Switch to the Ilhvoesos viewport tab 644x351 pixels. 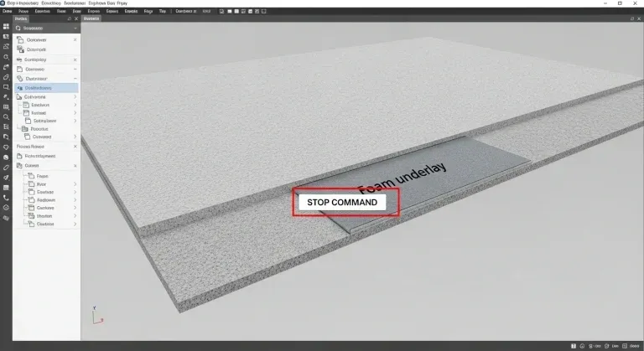pos(91,19)
